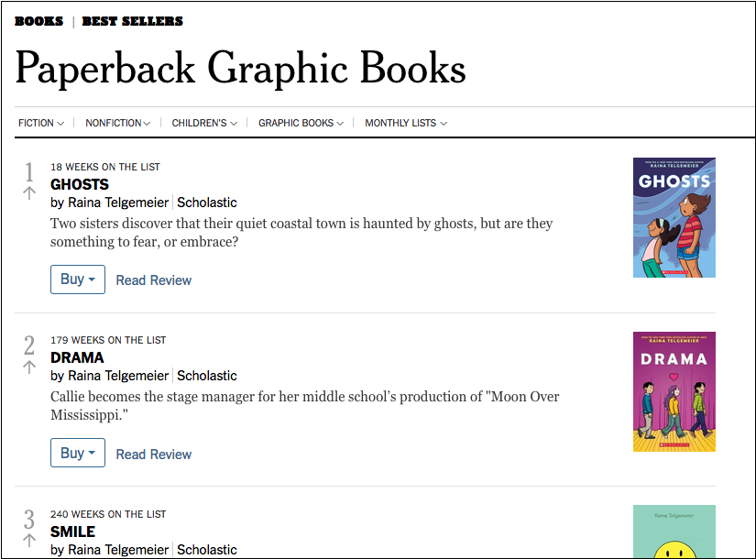Click the SMILE book title
This screenshot has width=756, height=559.
click(72, 532)
